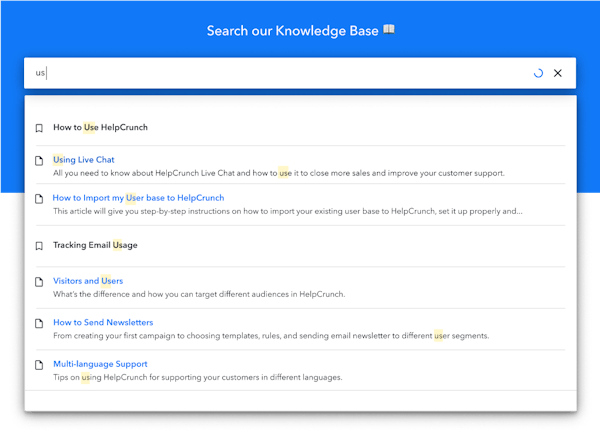Click the text 'Tips on using HelpCrunch for supporting'

point(197,377)
